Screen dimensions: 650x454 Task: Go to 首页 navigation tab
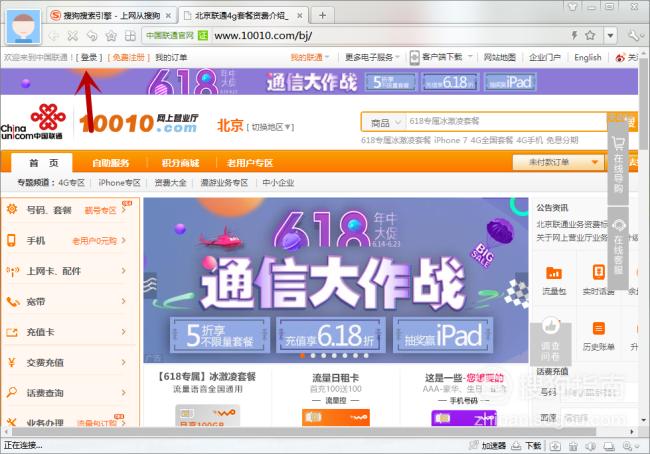(x=42, y=163)
